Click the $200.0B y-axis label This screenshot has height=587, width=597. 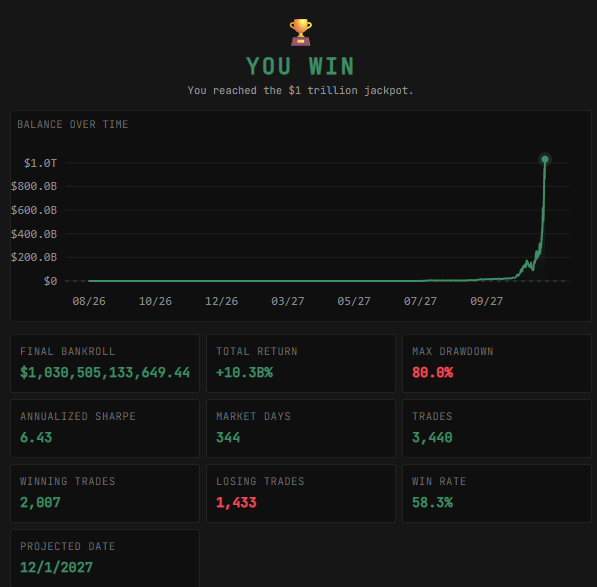(34, 257)
